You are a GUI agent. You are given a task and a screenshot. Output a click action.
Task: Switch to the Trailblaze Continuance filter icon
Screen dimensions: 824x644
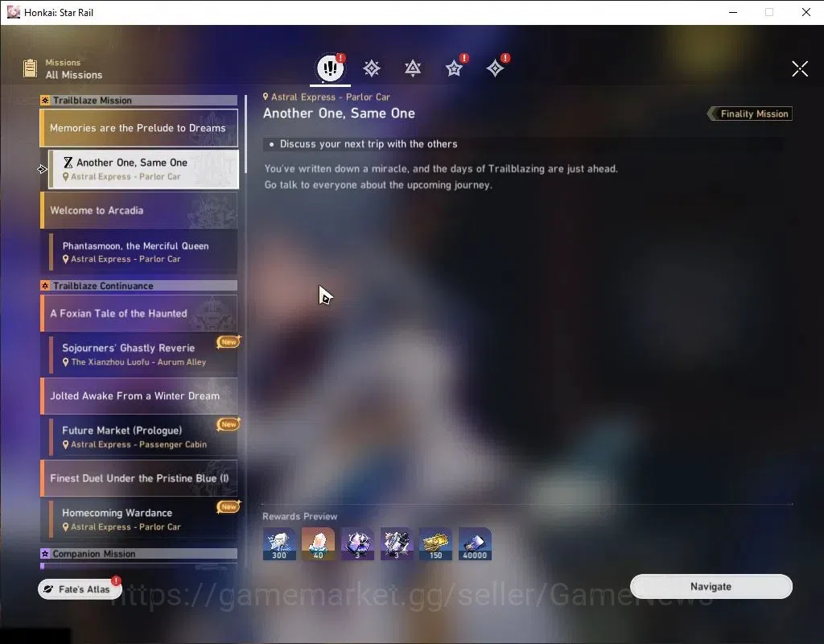pos(413,68)
